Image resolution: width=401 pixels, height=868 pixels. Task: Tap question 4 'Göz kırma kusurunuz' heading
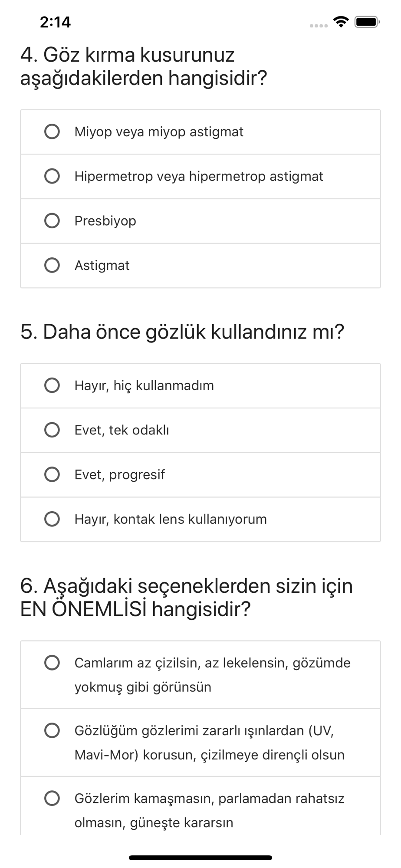click(143, 66)
